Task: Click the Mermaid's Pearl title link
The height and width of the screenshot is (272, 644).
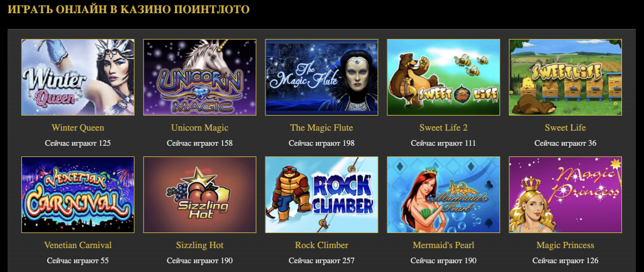Action: tap(443, 246)
